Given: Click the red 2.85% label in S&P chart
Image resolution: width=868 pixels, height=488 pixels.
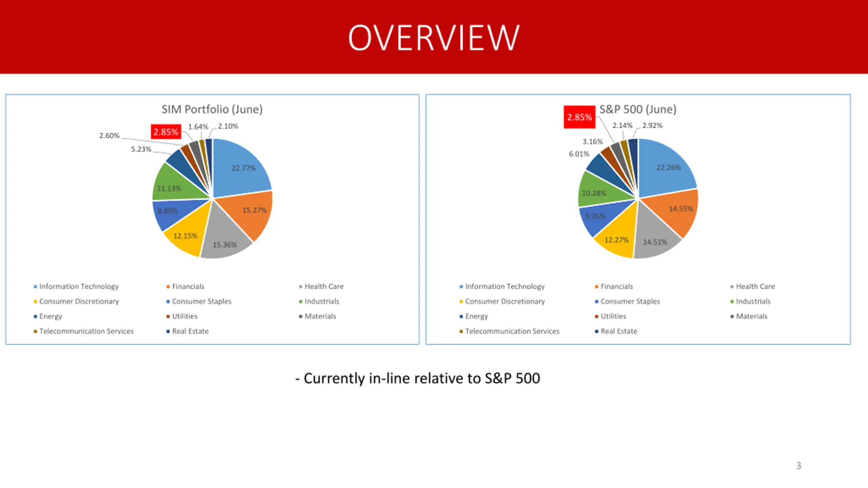Looking at the screenshot, I should (x=579, y=117).
